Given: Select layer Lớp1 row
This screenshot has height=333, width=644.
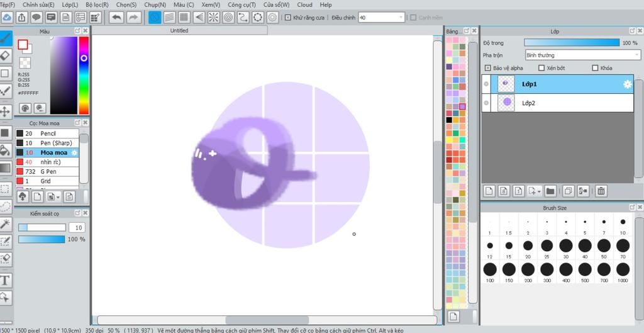Looking at the screenshot, I should (x=557, y=84).
